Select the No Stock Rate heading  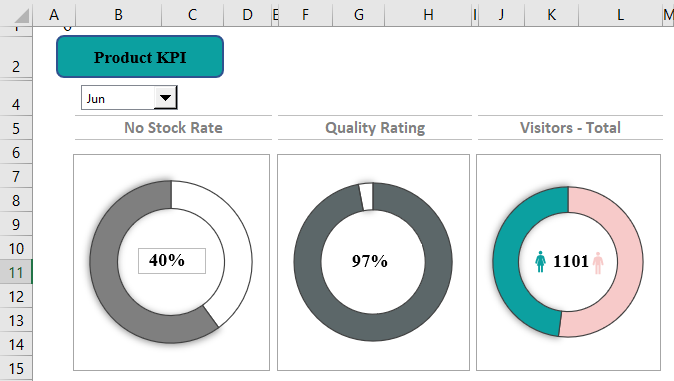173,128
